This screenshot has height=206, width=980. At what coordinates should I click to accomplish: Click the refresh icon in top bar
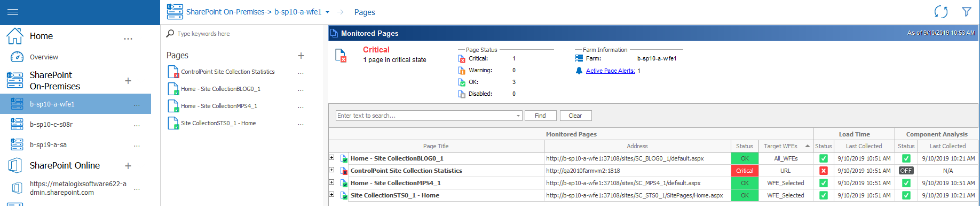click(x=941, y=12)
